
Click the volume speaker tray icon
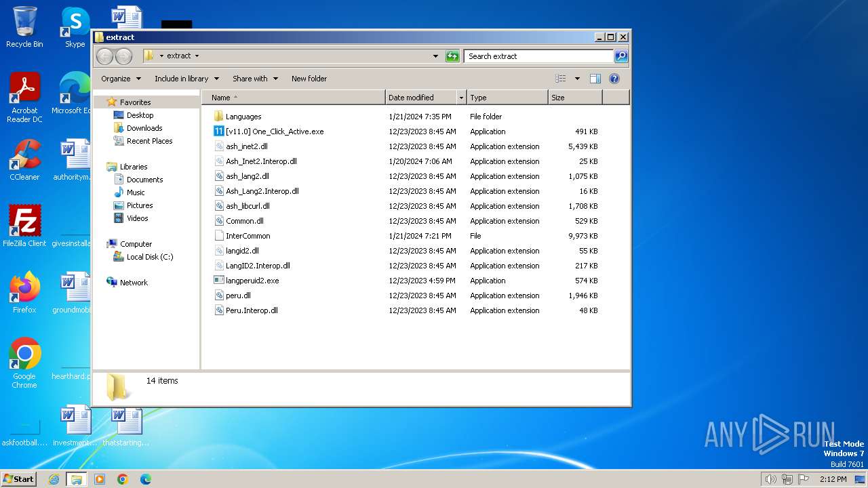(770, 479)
